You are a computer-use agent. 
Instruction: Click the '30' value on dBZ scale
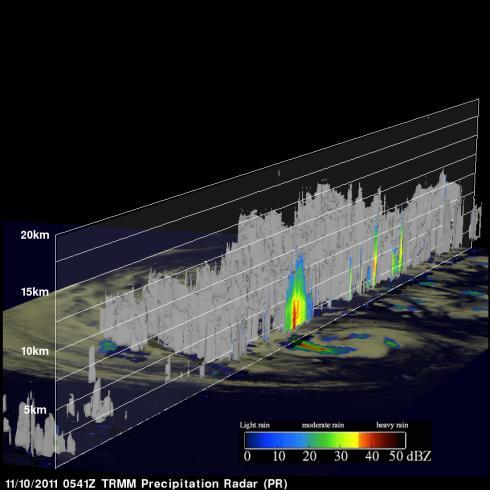pyautogui.click(x=341, y=456)
